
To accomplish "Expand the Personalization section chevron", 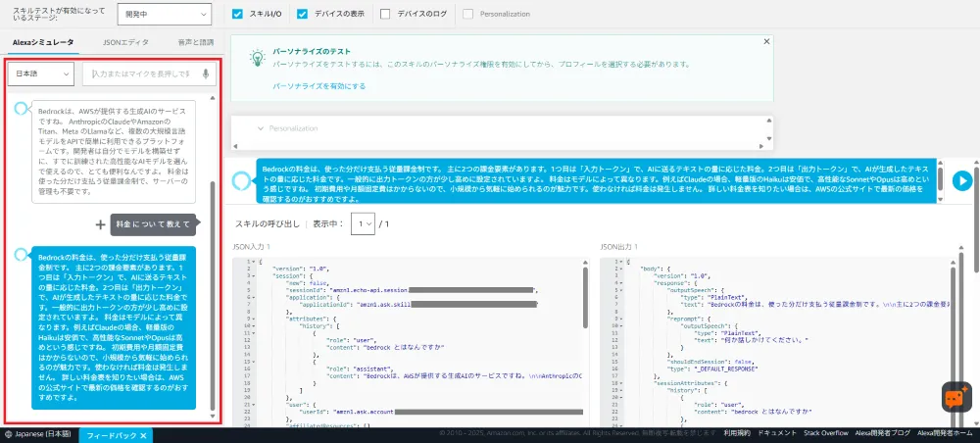I will tap(260, 128).
